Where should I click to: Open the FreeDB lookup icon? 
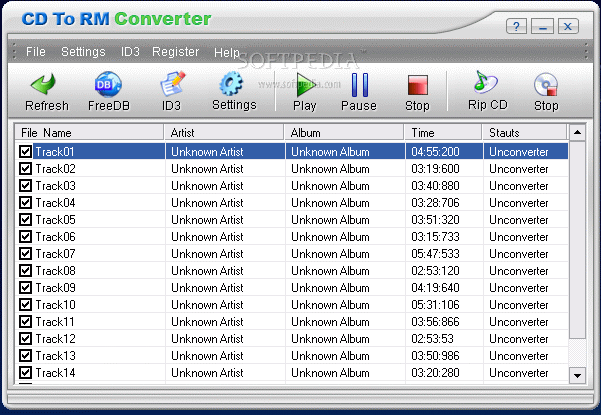(x=108, y=84)
